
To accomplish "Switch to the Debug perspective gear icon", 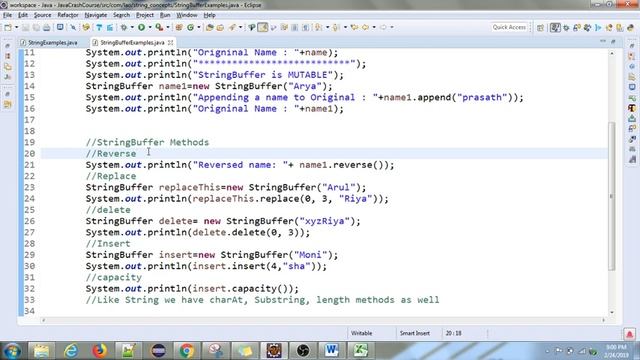I will (x=566, y=28).
